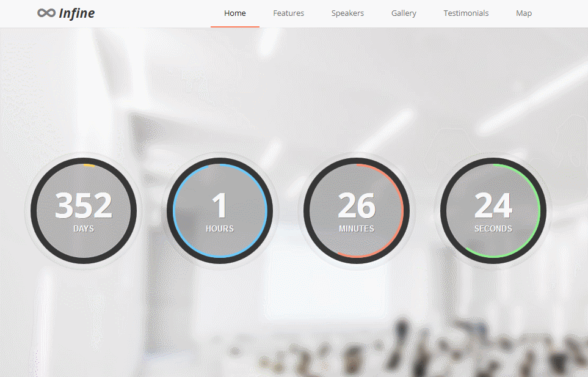Viewport: 588px width, 377px height.
Task: Click the Infine infinity logo icon
Action: coord(46,13)
